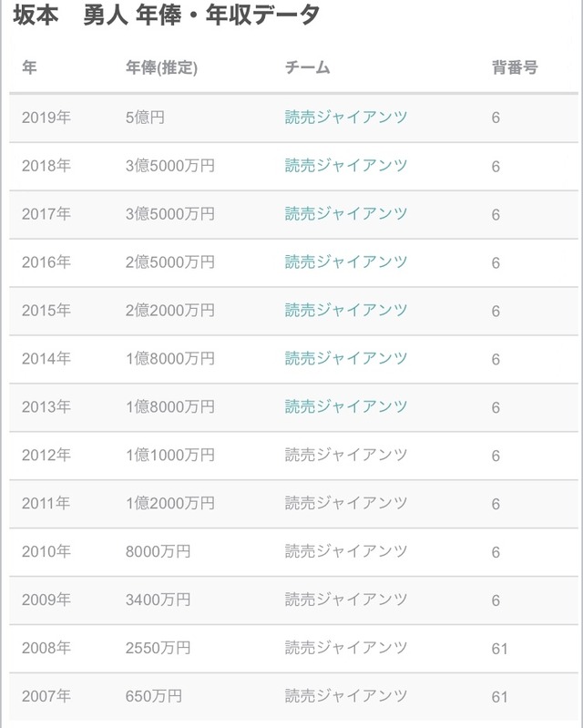The height and width of the screenshot is (728, 583).
Task: Open 読売ジャイアンツ link in 2016年 row
Action: point(346,261)
